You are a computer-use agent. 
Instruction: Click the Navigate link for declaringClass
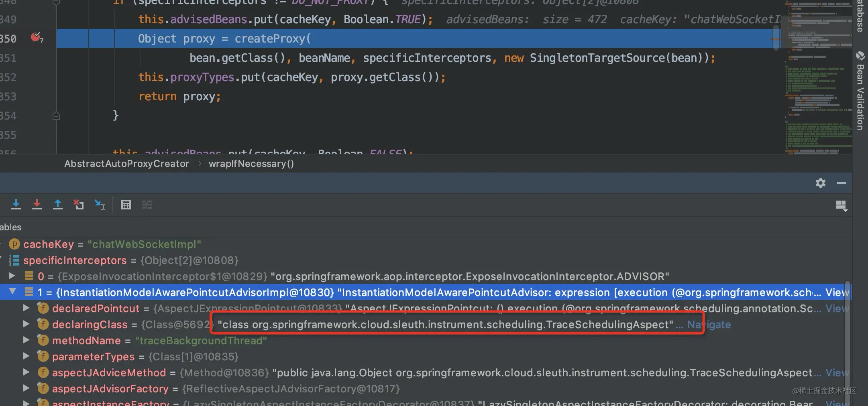(x=709, y=325)
